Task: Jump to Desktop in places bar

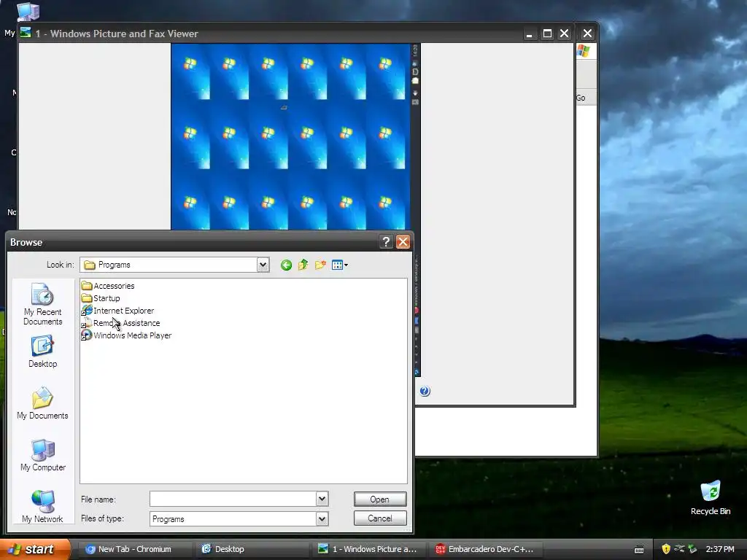Action: tap(42, 352)
